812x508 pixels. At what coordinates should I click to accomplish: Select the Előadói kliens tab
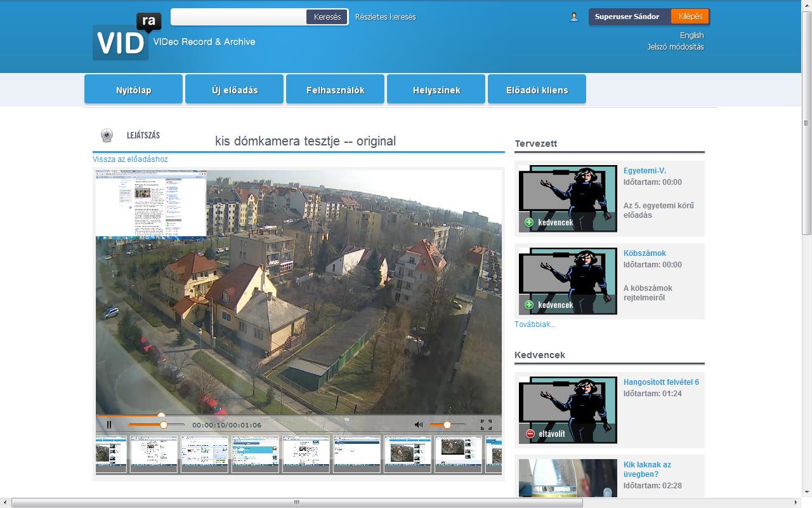tap(537, 90)
